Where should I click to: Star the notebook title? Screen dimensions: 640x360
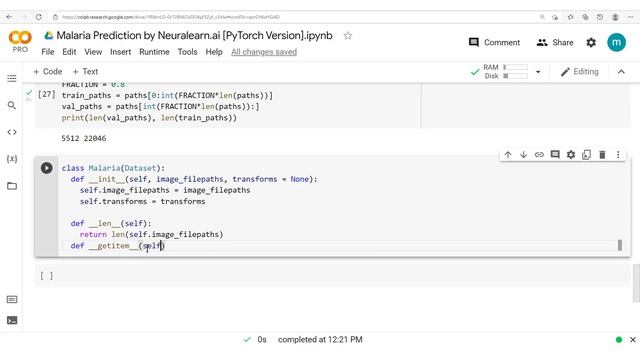click(x=348, y=36)
